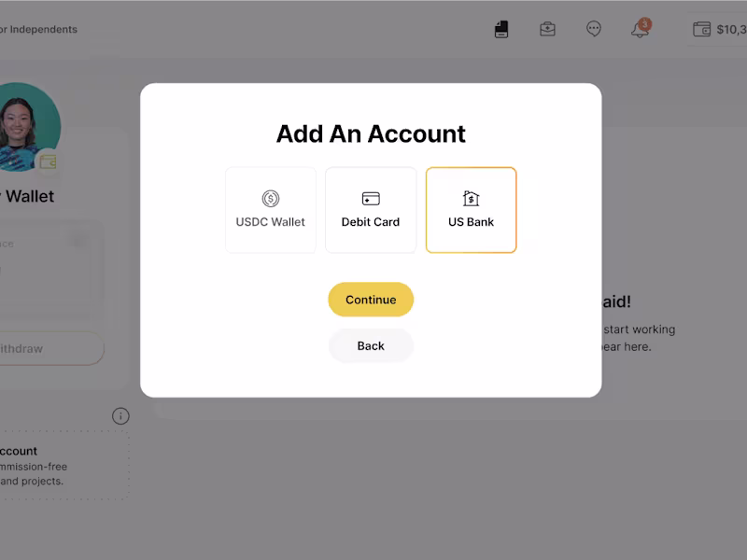
Task: Click the yellow Continue button
Action: [x=371, y=300]
